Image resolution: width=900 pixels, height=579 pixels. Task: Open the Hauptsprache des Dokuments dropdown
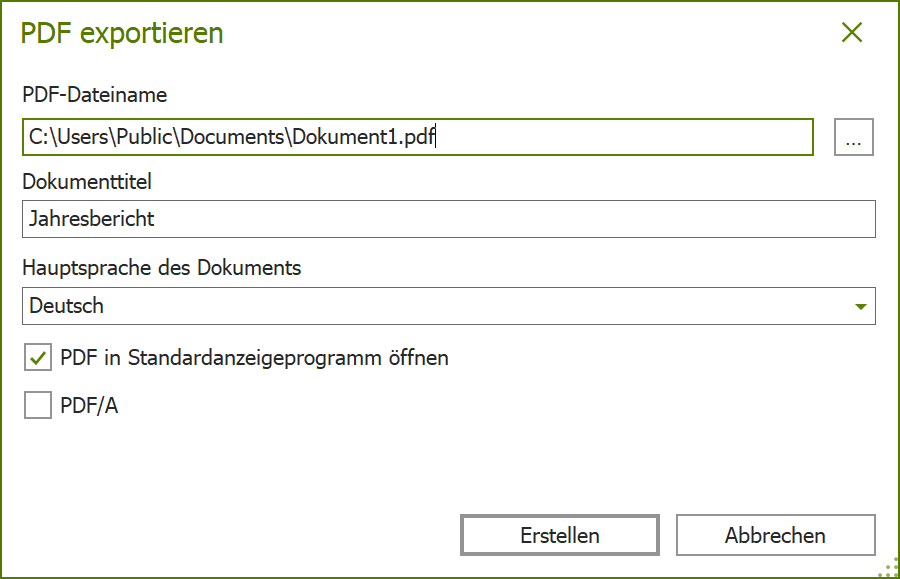click(449, 306)
